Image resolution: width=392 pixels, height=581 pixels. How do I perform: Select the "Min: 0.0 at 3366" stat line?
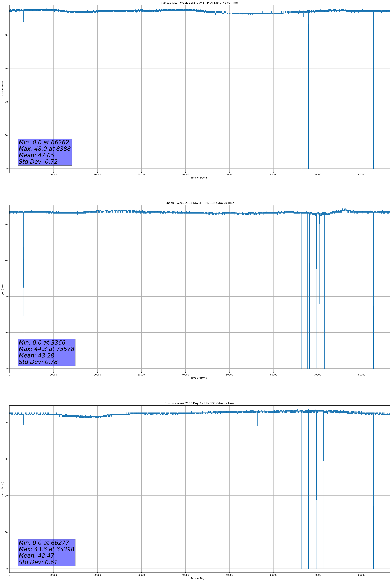tap(42, 343)
